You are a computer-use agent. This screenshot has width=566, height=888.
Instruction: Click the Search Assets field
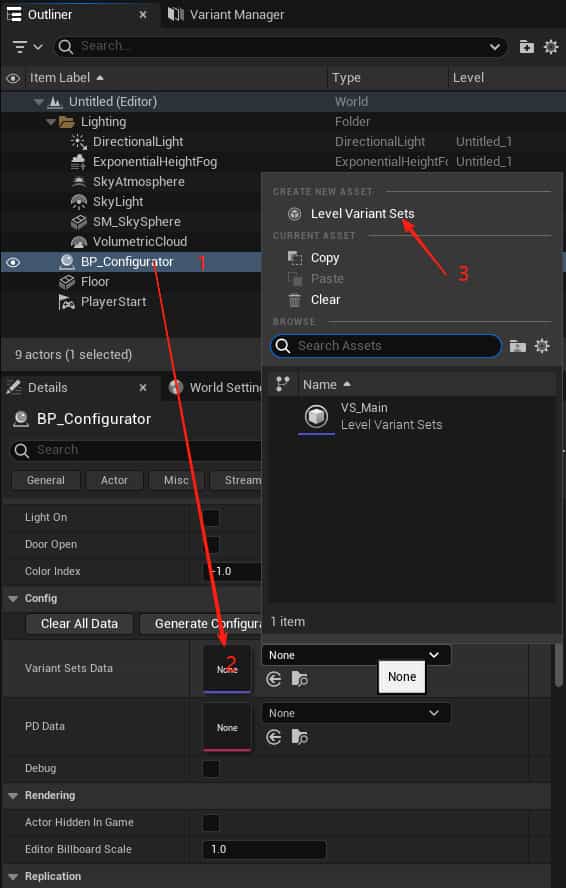[x=386, y=346]
